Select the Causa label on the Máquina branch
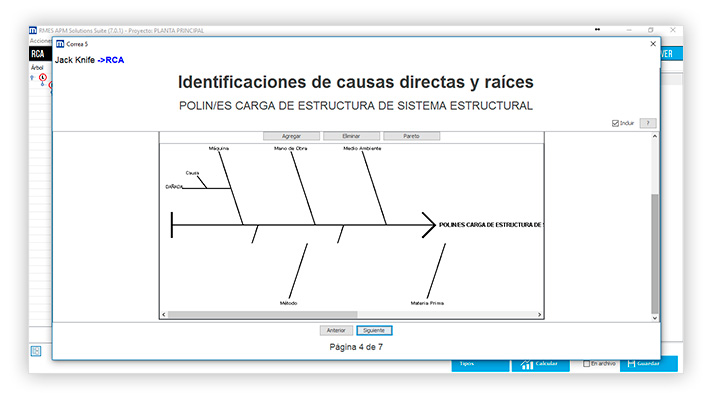 (x=192, y=173)
